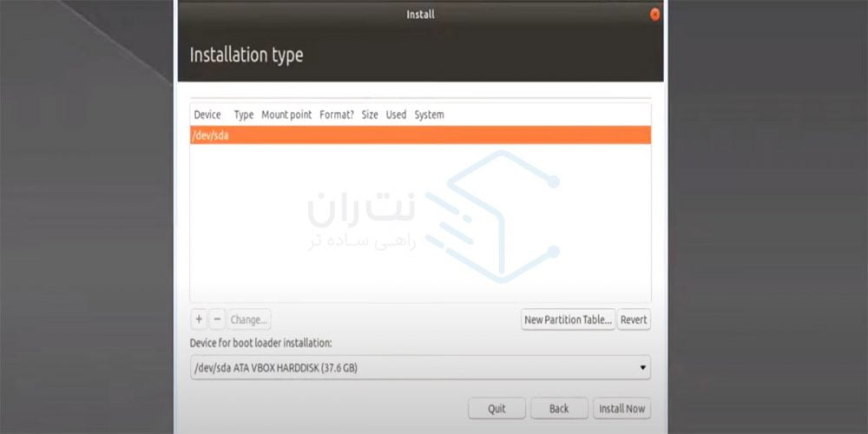
Task: Click the Size column header
Action: pyautogui.click(x=370, y=115)
